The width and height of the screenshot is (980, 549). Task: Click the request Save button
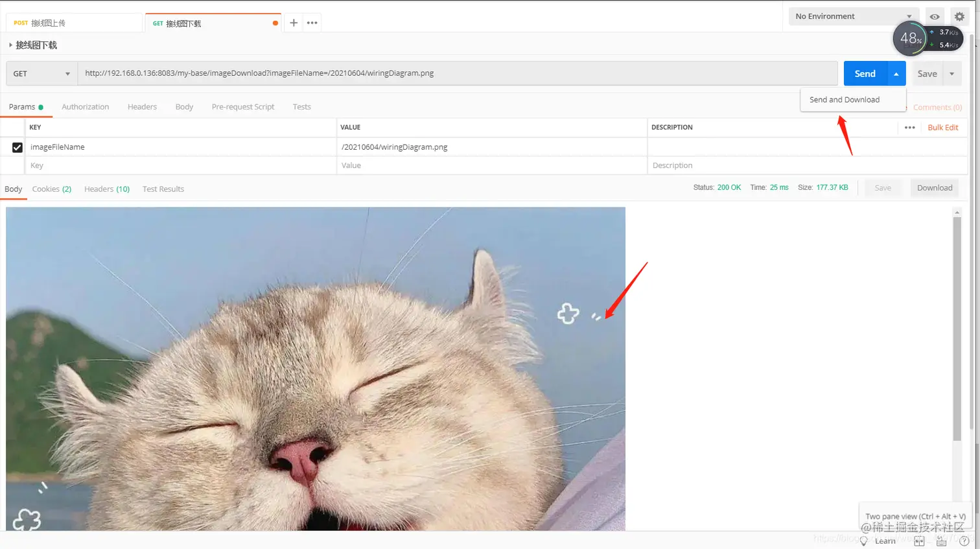(927, 74)
